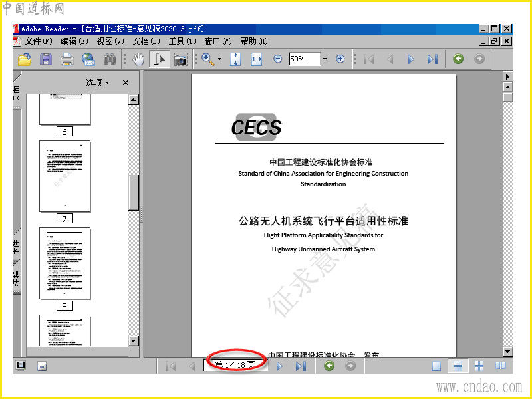Switch to the 注释 side tab
The width and height of the screenshot is (532, 399).
coord(17,278)
